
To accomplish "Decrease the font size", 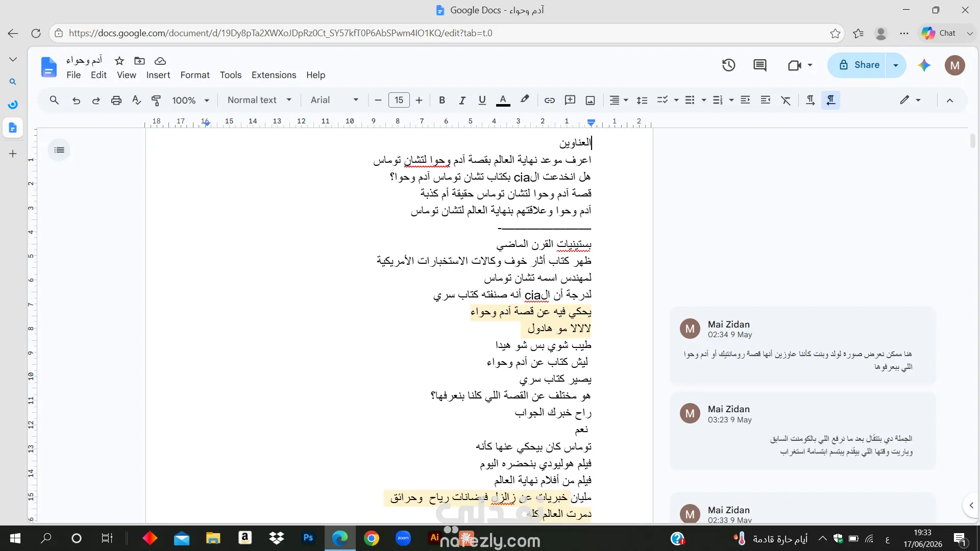I will point(378,100).
